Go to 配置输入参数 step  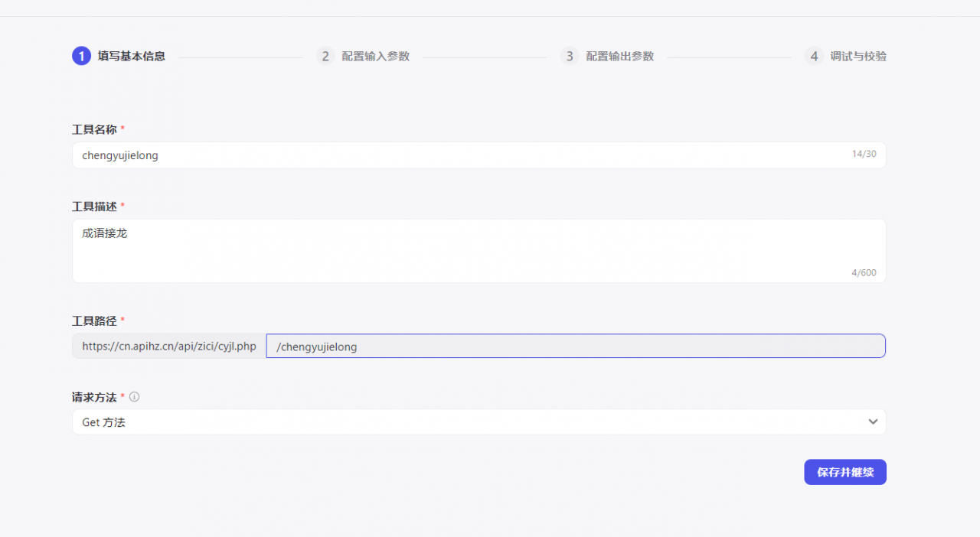click(x=375, y=57)
